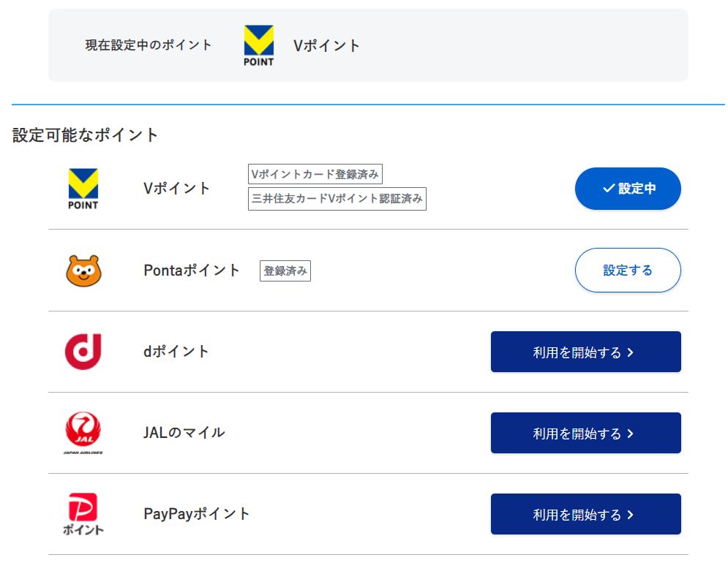Select the JALのマイル row label
Screen dimensions: 728x563
[x=184, y=433]
